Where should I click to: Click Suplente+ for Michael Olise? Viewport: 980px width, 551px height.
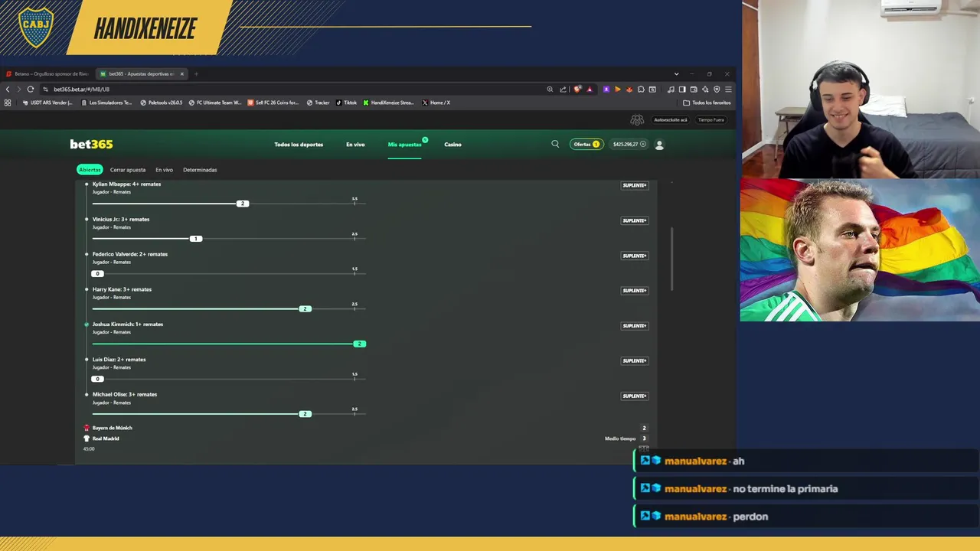[635, 396]
